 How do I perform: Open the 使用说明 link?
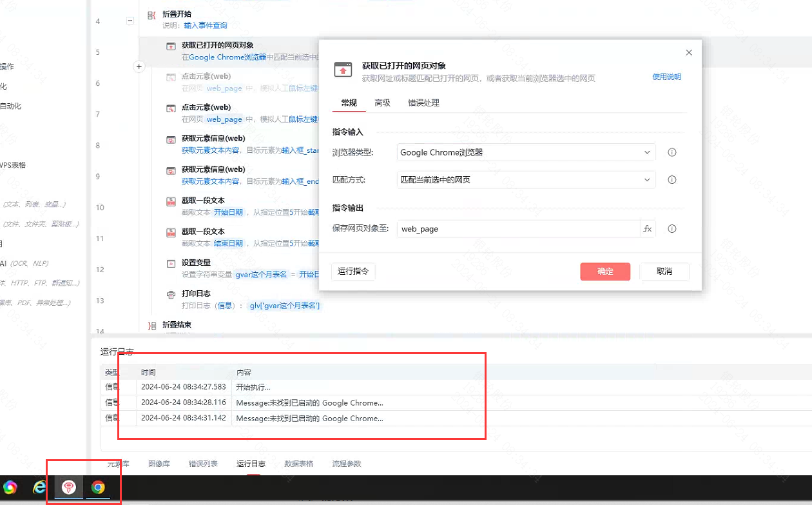[666, 77]
